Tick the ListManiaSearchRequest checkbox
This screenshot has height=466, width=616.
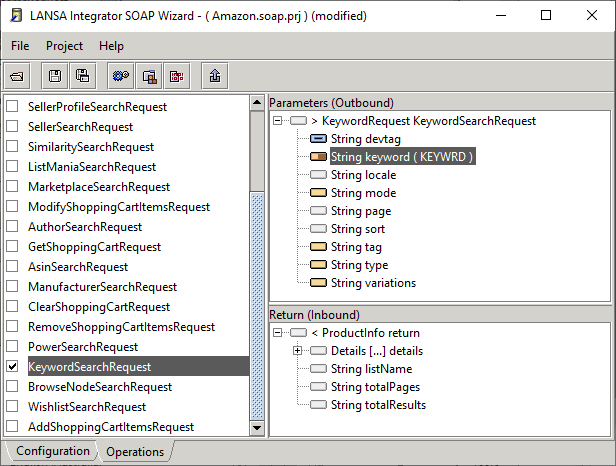tap(12, 166)
